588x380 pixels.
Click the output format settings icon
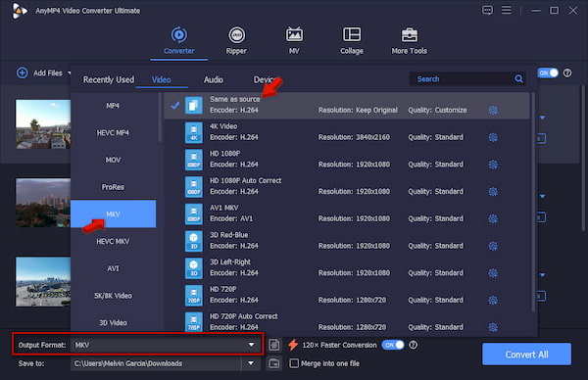(274, 345)
